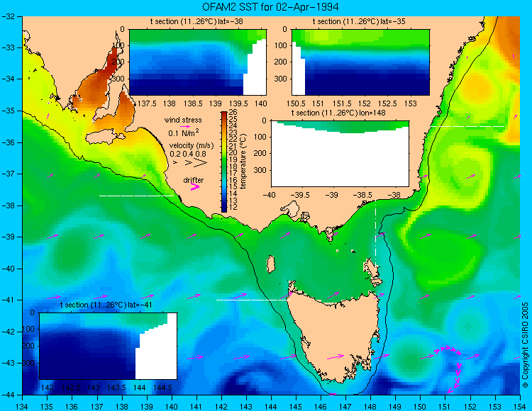532x411 pixels.
Task: Click the 'temperature (°C)' color bar label
Action: click(x=243, y=162)
